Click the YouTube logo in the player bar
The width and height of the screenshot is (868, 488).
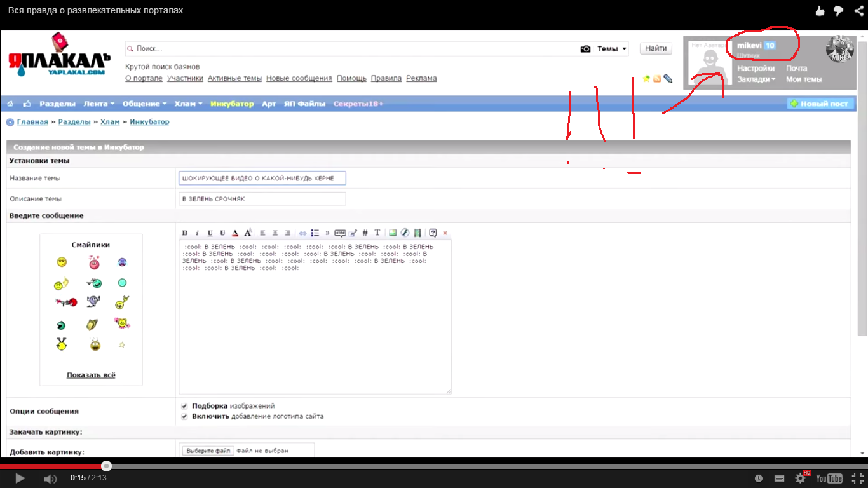pos(829,478)
